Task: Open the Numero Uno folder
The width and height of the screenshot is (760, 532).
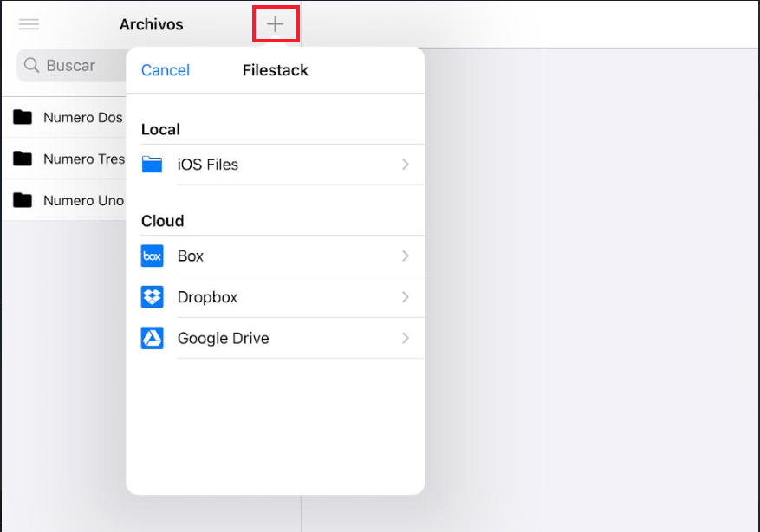Action: 64,200
